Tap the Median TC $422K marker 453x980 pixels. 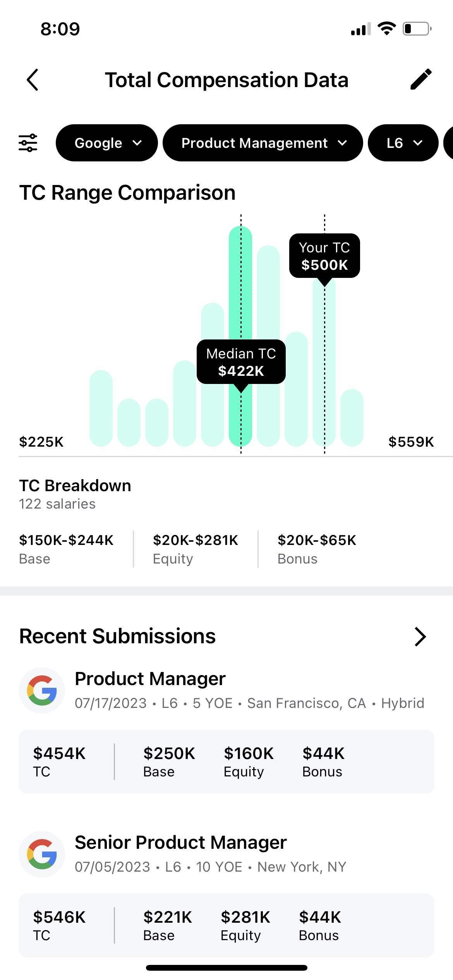click(x=241, y=362)
